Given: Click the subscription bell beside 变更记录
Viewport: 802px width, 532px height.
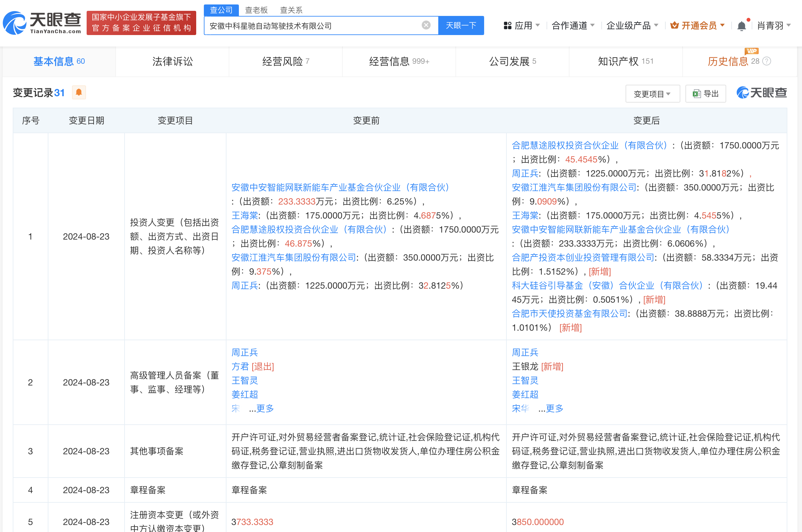Looking at the screenshot, I should click(78, 92).
